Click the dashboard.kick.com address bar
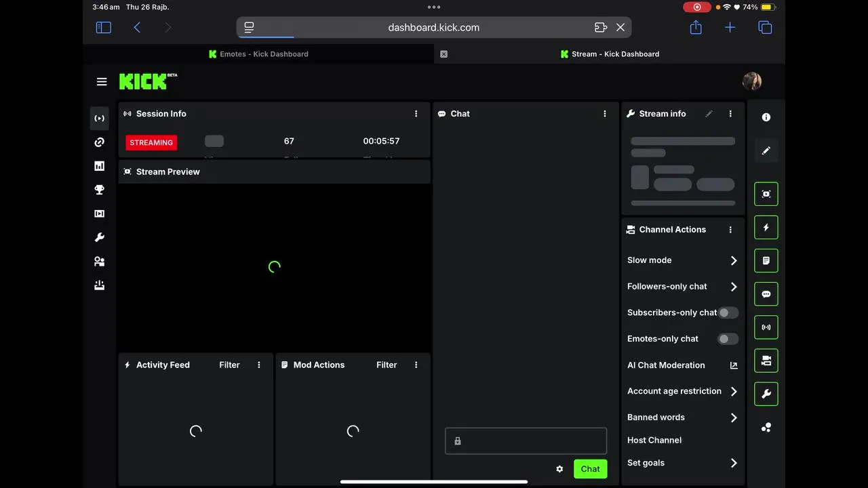The height and width of the screenshot is (488, 868). (434, 28)
